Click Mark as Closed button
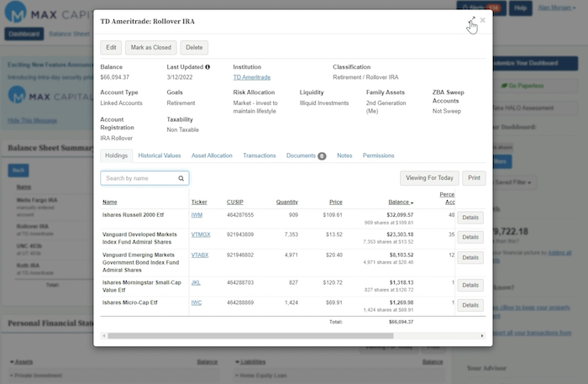The image size is (588, 384). pos(150,48)
